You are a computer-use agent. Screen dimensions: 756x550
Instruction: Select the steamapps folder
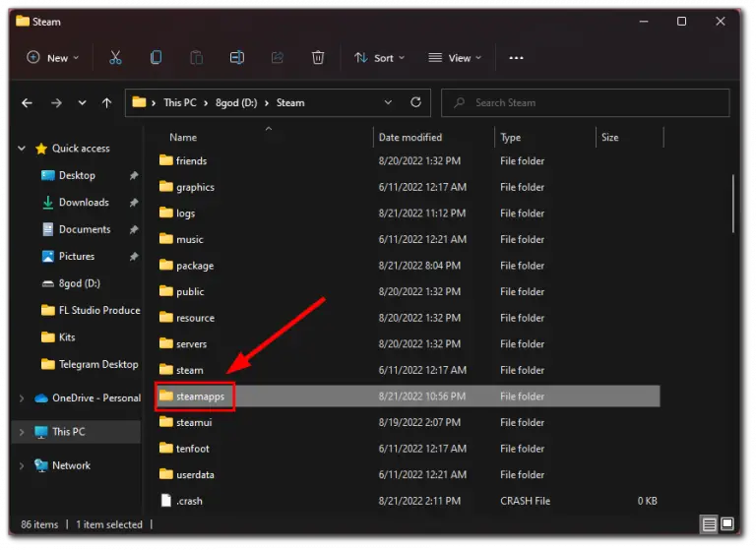192,397
